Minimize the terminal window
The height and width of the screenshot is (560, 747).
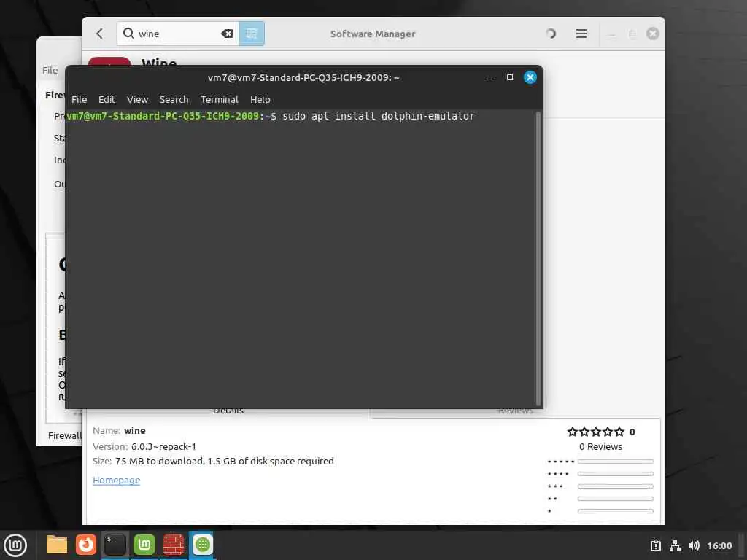click(x=489, y=77)
